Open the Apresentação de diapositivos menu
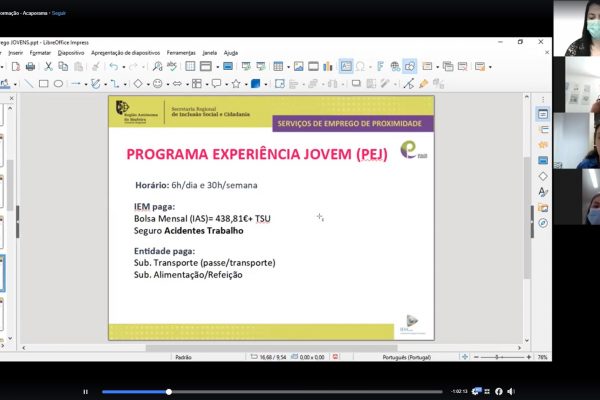Screen dimensions: 600x400 coord(125,52)
